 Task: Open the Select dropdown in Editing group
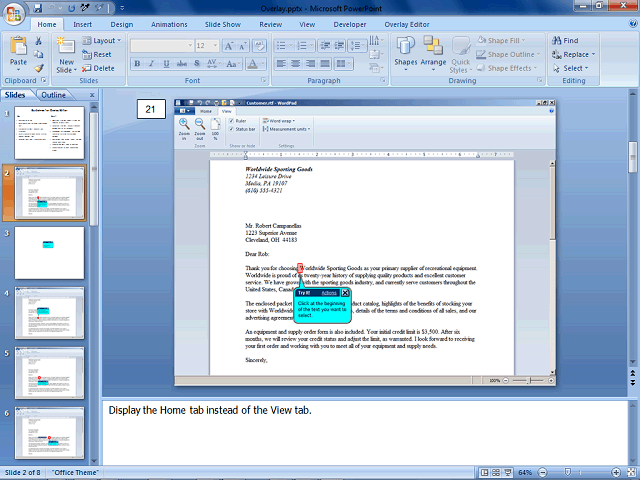(x=571, y=68)
